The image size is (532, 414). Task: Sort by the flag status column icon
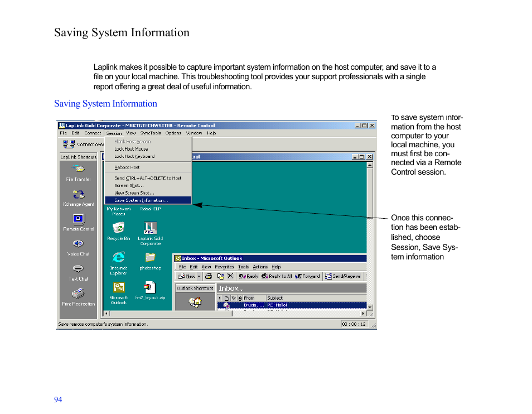(x=234, y=298)
